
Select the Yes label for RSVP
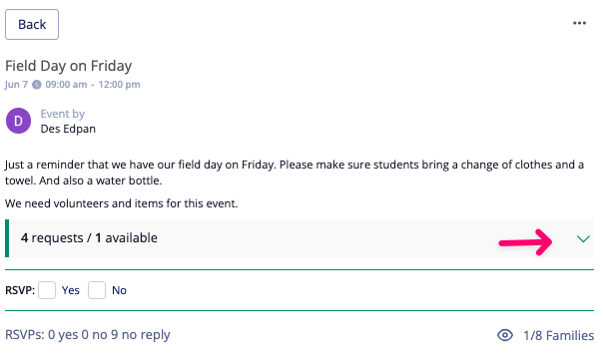coord(71,290)
